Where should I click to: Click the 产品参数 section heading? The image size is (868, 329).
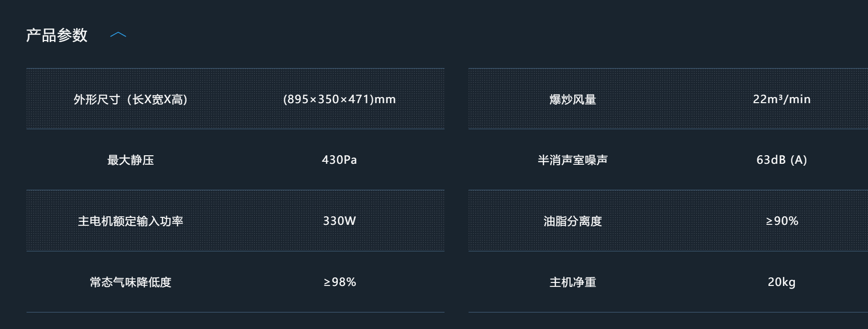(57, 35)
